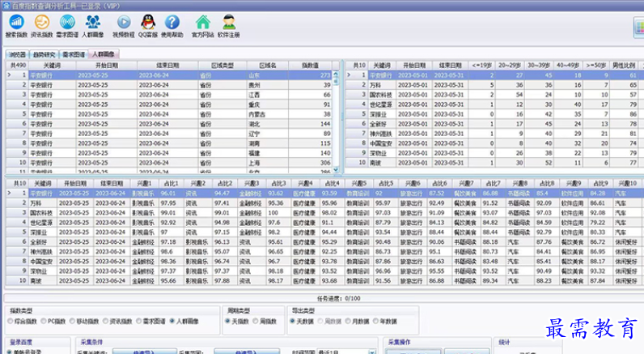644x354 pixels.
Task: Click the 快速导入 button beside 采集关键词
Action: [x=145, y=352]
